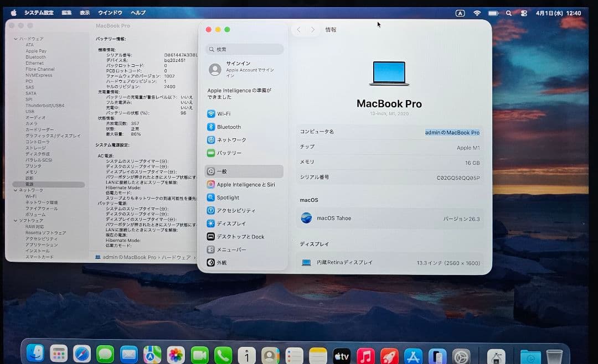Select Rosetta ソフトウェア in System Information
The height and width of the screenshot is (364, 598).
(46, 232)
